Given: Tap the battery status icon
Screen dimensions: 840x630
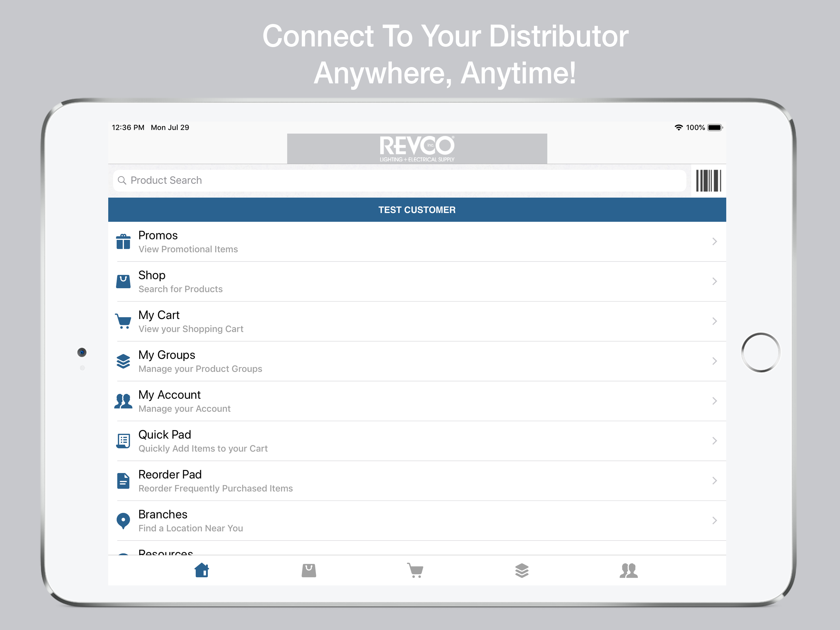Looking at the screenshot, I should point(715,128).
